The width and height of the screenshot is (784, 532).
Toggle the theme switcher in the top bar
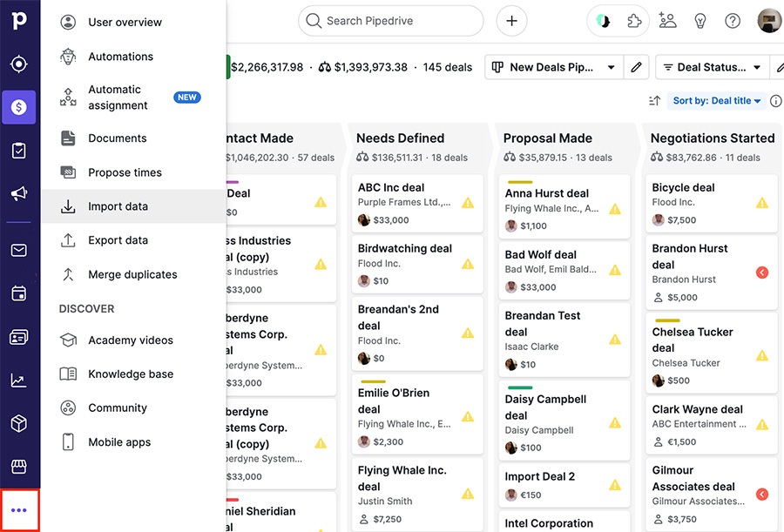pos(602,20)
